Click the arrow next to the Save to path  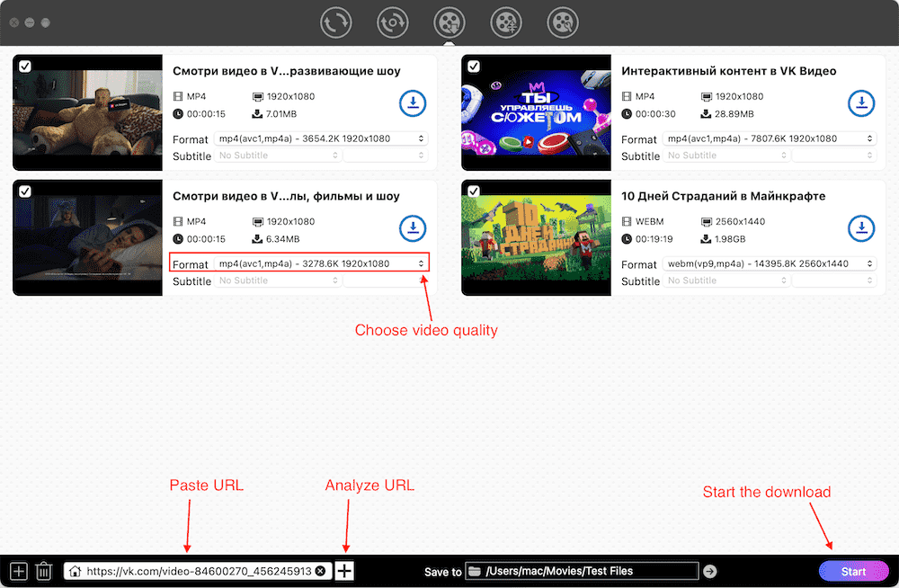(709, 570)
